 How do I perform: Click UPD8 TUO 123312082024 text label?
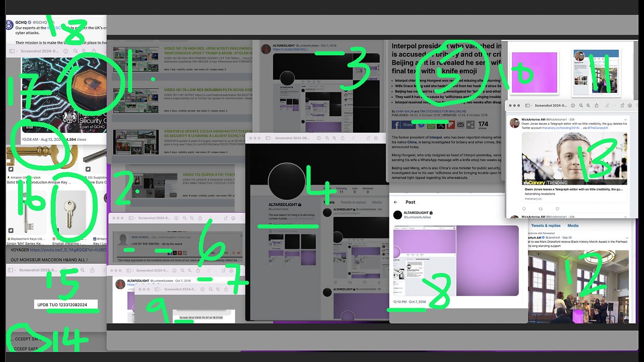pos(62,305)
